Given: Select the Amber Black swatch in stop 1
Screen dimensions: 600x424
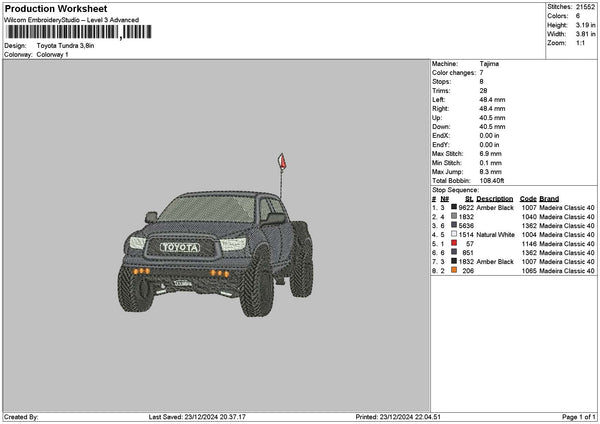Looking at the screenshot, I should point(454,207).
